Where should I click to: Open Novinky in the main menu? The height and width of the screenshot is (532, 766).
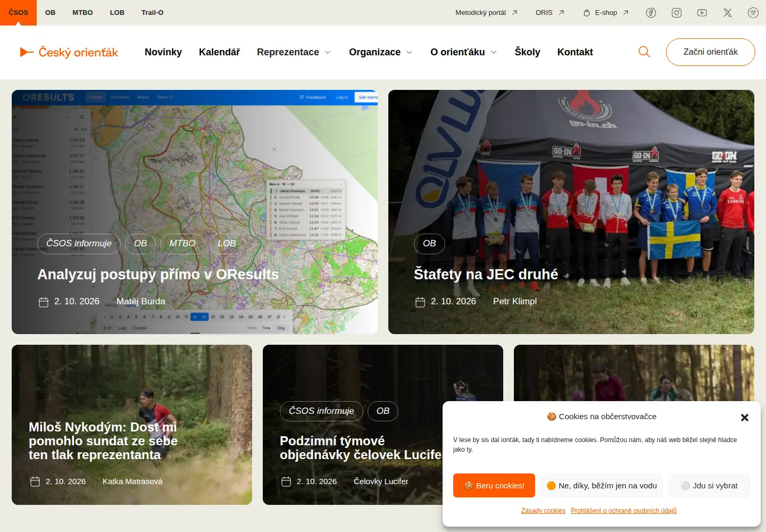(x=163, y=52)
